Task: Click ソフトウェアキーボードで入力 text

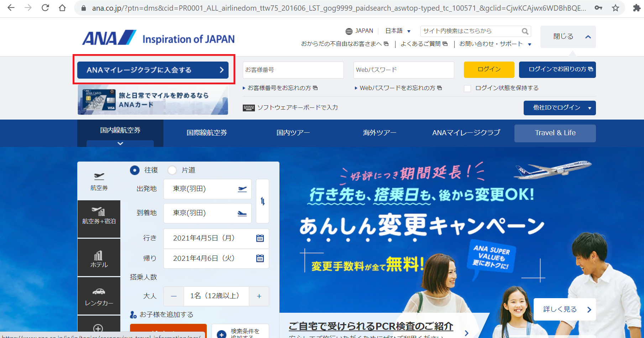Action: coord(297,108)
